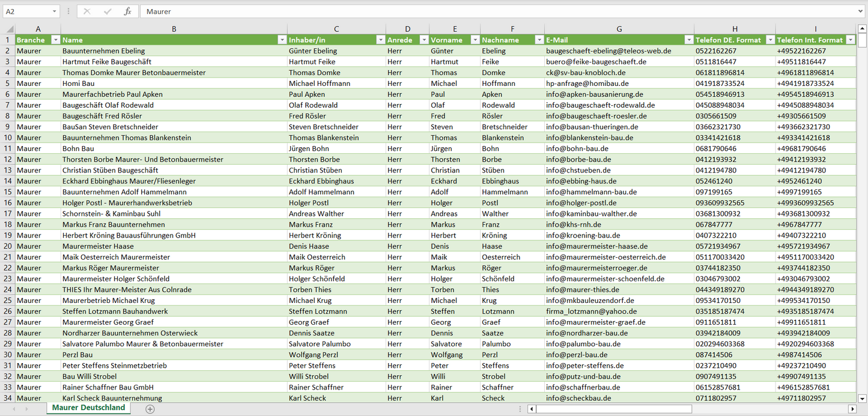
Task: Click the Insert Function fx icon
Action: [127, 11]
